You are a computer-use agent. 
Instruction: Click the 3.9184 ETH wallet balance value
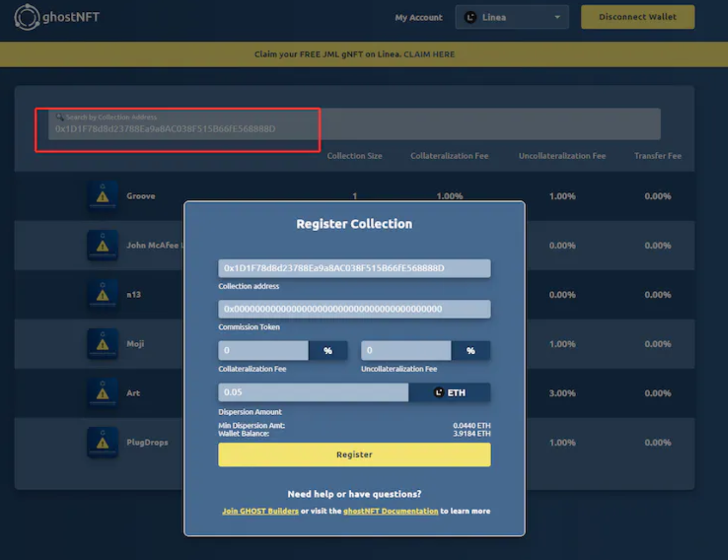click(x=472, y=434)
